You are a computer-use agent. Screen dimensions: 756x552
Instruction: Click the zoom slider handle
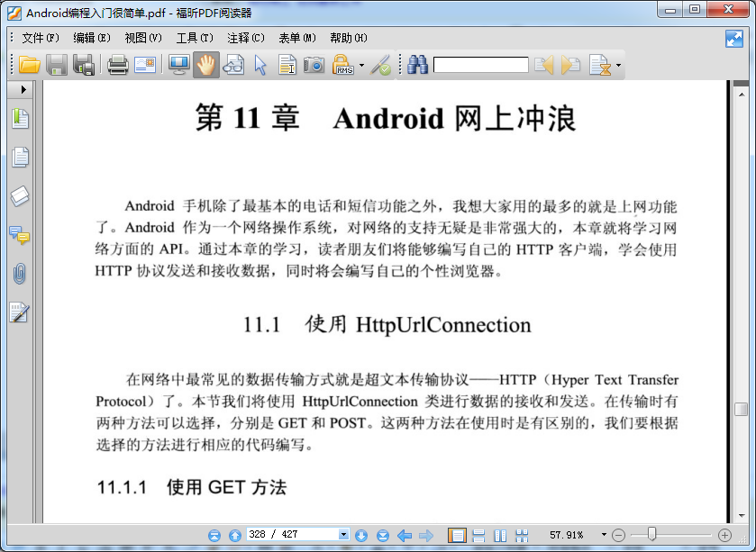pyautogui.click(x=651, y=534)
